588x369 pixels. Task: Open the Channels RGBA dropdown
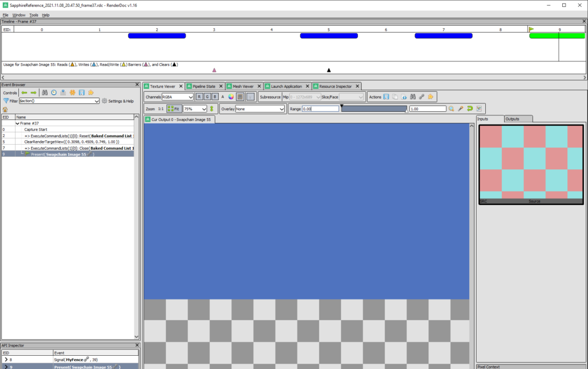pyautogui.click(x=177, y=97)
